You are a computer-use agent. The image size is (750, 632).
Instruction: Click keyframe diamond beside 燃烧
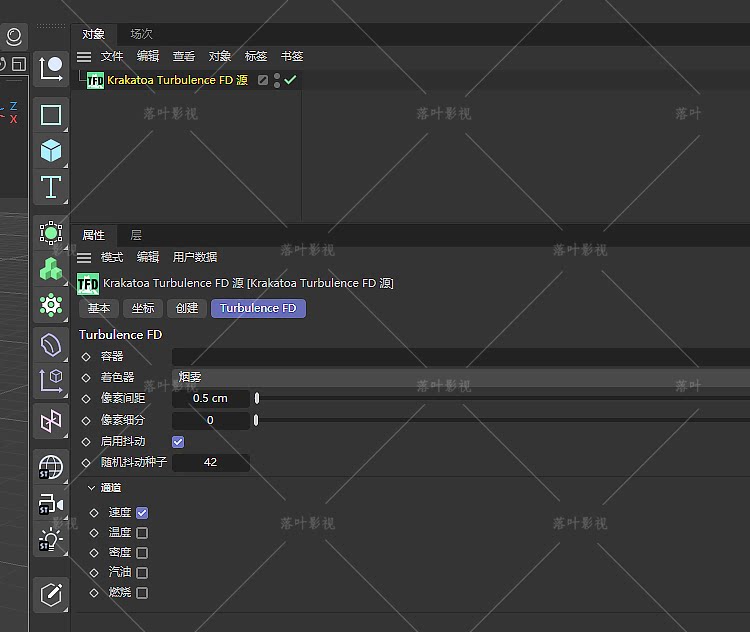(94, 593)
